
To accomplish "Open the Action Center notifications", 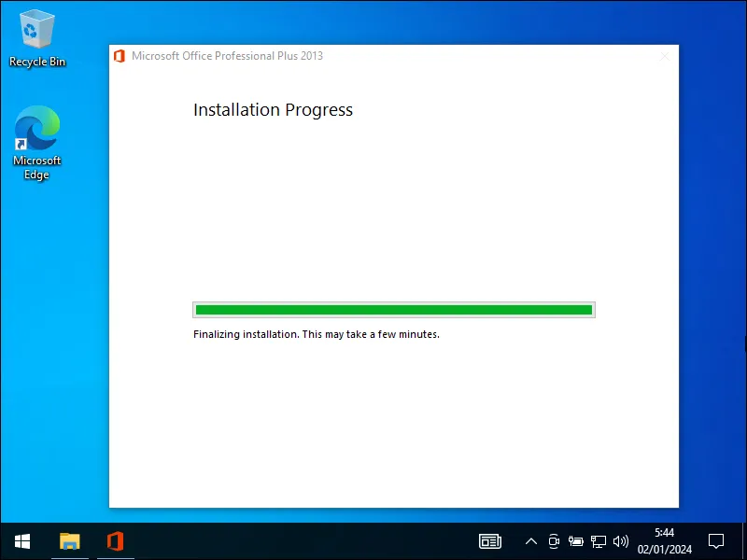I will pyautogui.click(x=715, y=541).
